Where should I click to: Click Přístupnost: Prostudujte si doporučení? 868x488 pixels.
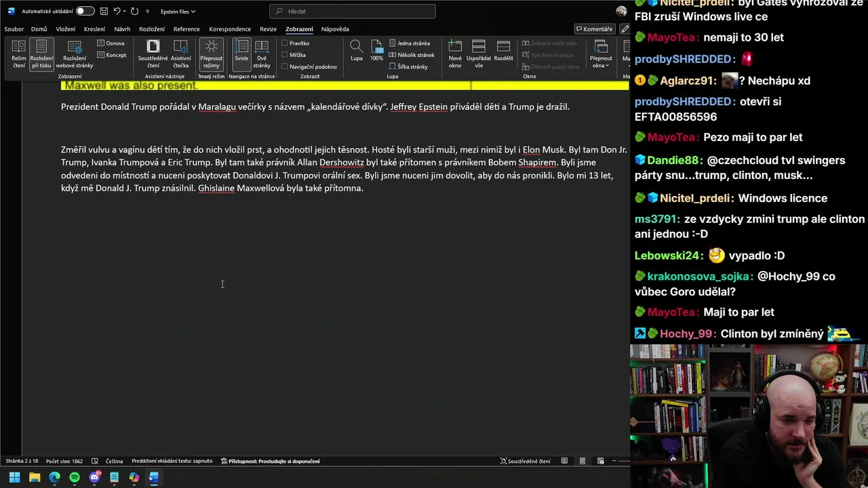click(271, 461)
